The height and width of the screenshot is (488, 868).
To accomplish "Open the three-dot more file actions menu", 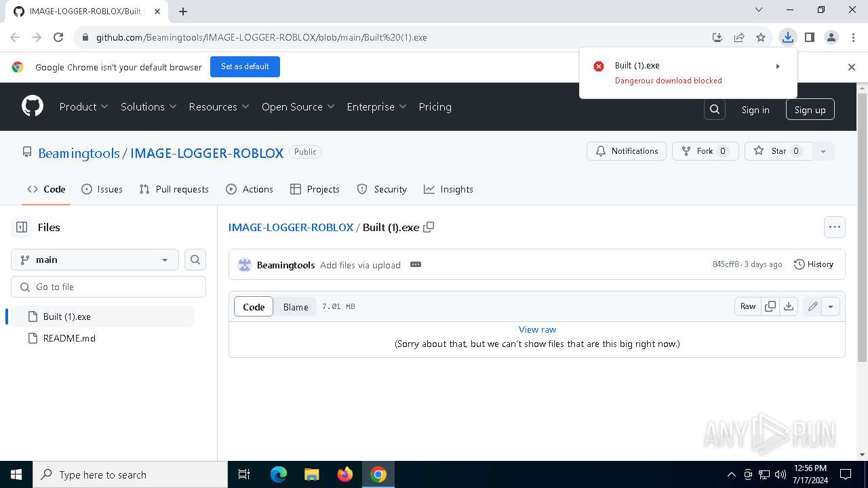I will [x=835, y=227].
